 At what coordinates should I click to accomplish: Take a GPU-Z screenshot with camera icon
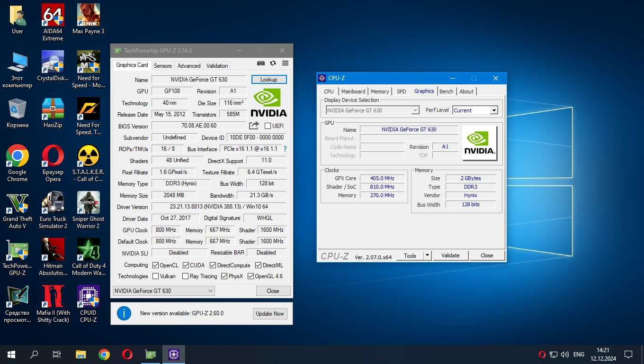click(261, 63)
